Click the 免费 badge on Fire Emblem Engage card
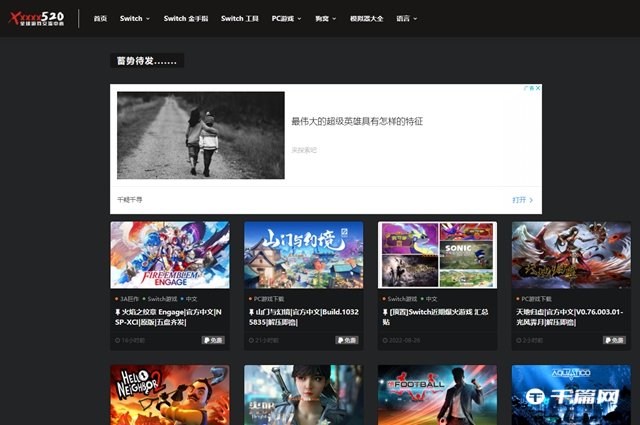Screen dimensions: 640x425 pos(213,340)
